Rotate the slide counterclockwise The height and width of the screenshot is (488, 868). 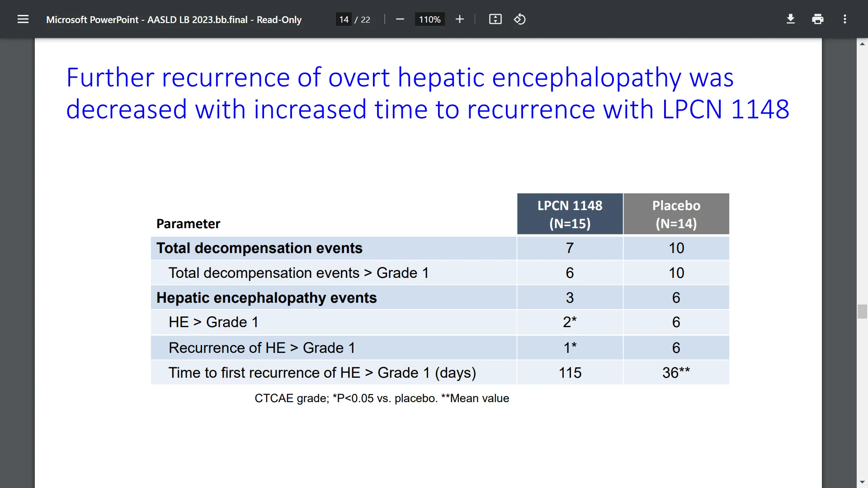tap(519, 19)
